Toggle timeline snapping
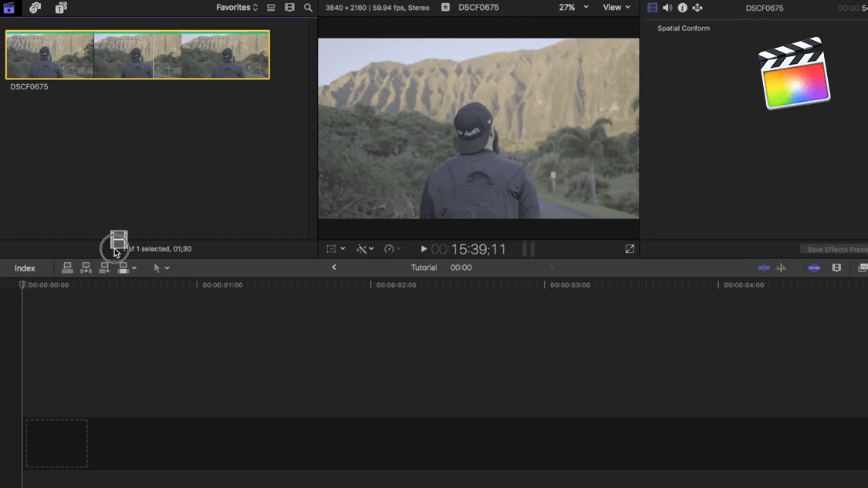 [x=814, y=268]
